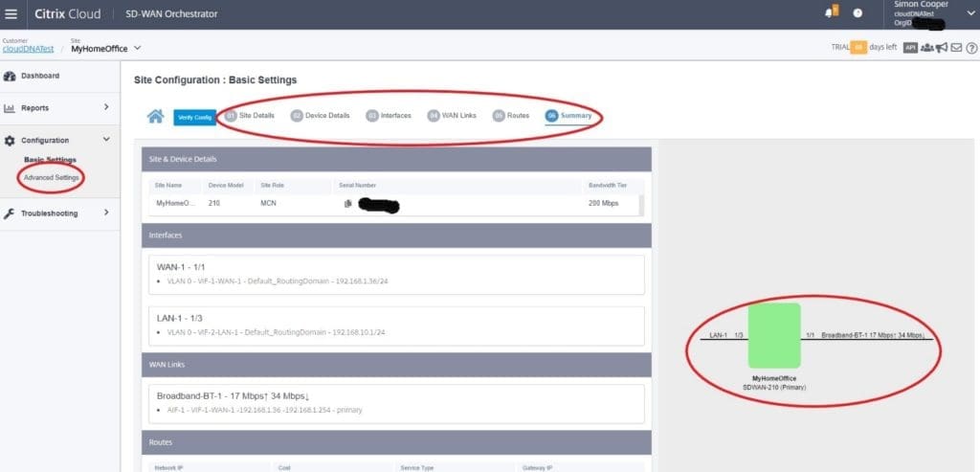
Task: Click the 200 Mbps bandwidth tier cell
Action: tap(604, 203)
